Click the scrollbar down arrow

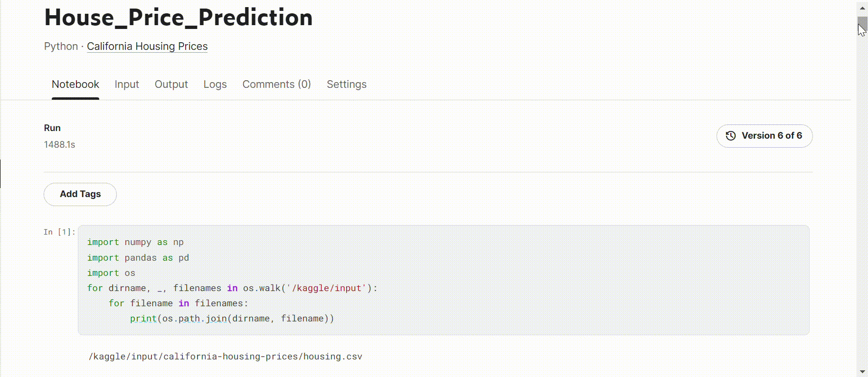point(862,372)
